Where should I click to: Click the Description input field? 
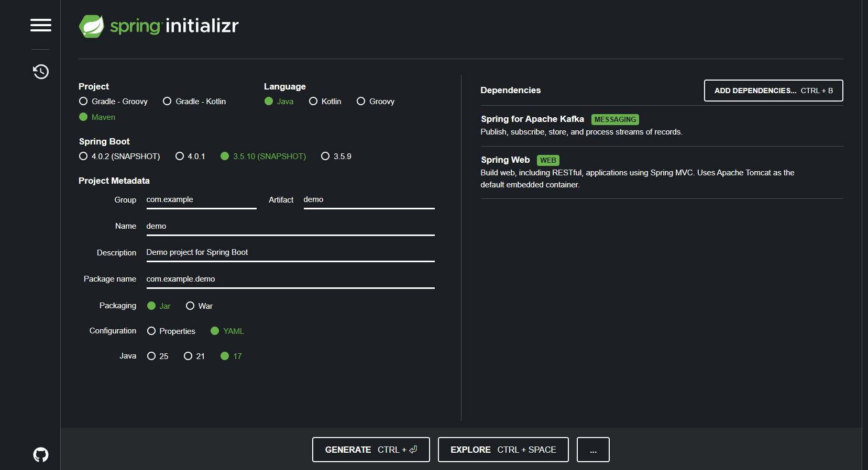[x=290, y=253]
